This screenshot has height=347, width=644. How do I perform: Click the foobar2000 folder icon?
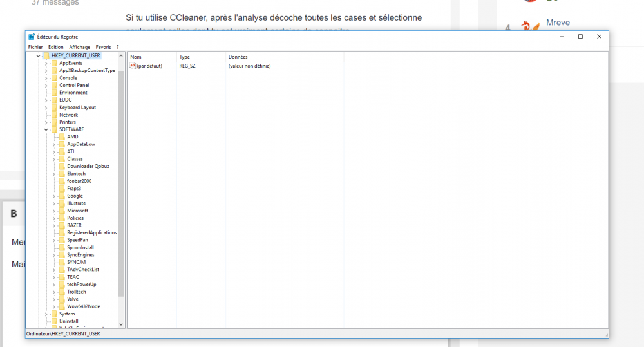pyautogui.click(x=62, y=181)
